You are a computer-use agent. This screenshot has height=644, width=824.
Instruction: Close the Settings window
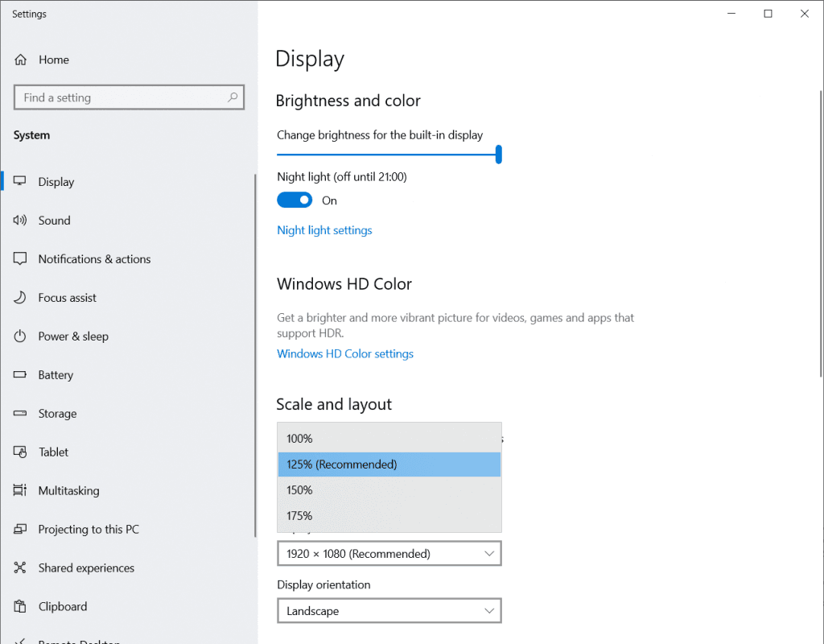[x=805, y=14]
